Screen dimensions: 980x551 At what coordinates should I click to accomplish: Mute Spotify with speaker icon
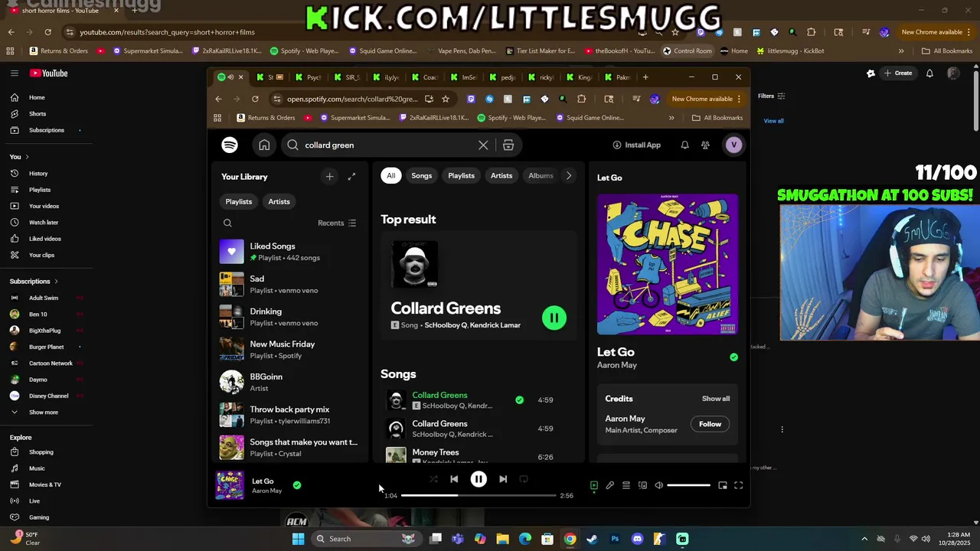click(x=658, y=485)
